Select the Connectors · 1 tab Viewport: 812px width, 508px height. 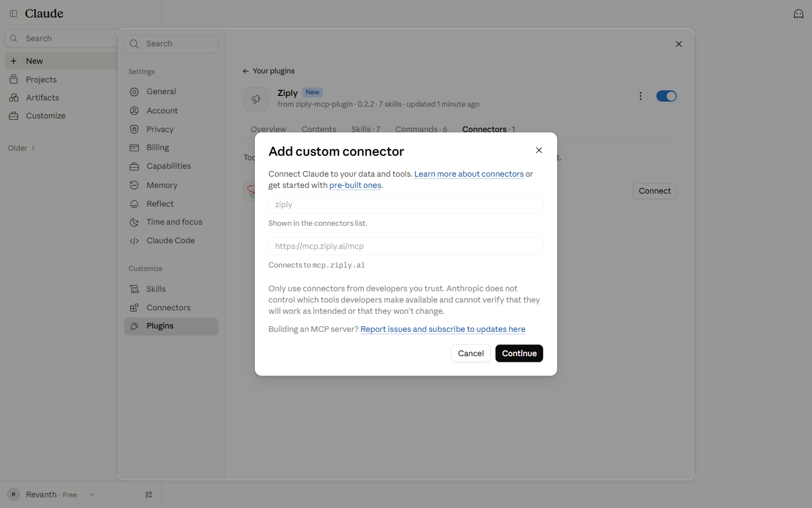(489, 129)
